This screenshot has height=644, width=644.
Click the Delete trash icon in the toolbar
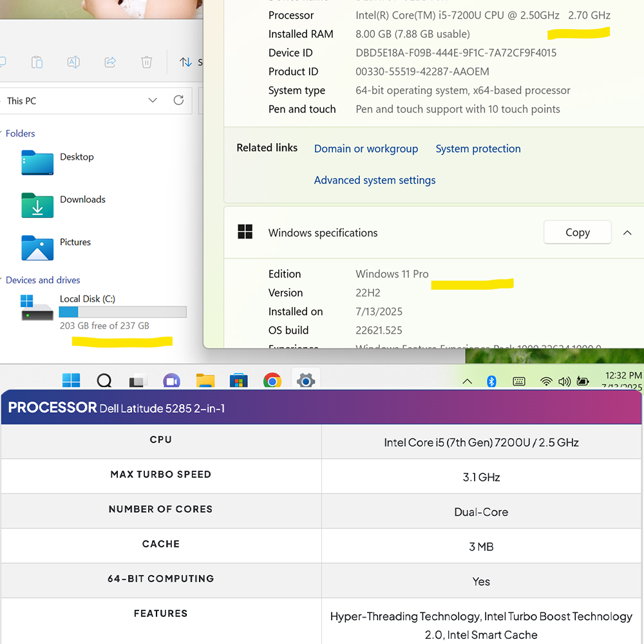[x=146, y=62]
